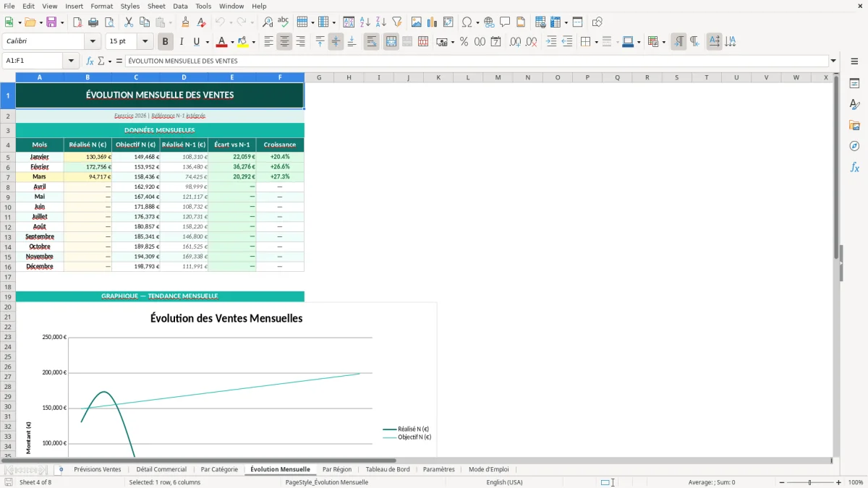Click the zoom slider handle
This screenshot has width=868, height=488.
point(810,482)
